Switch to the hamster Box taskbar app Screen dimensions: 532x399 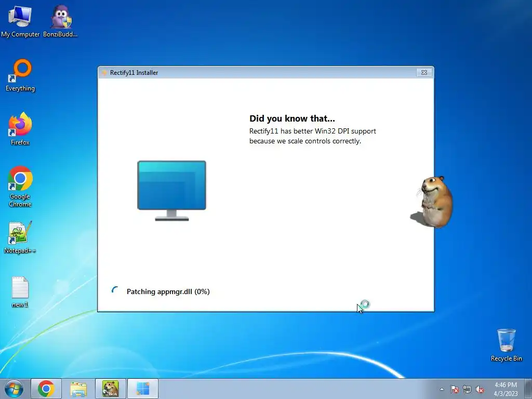tap(111, 389)
